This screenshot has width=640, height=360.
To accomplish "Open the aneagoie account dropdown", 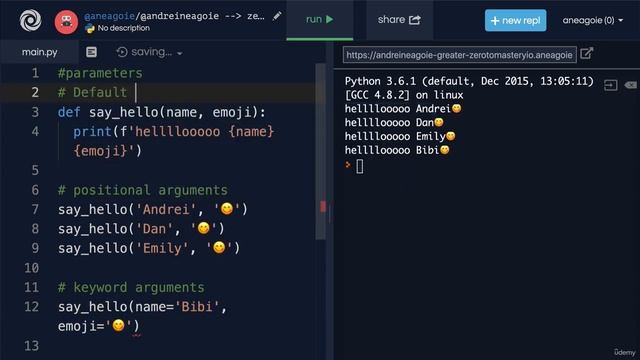I will click(x=593, y=20).
